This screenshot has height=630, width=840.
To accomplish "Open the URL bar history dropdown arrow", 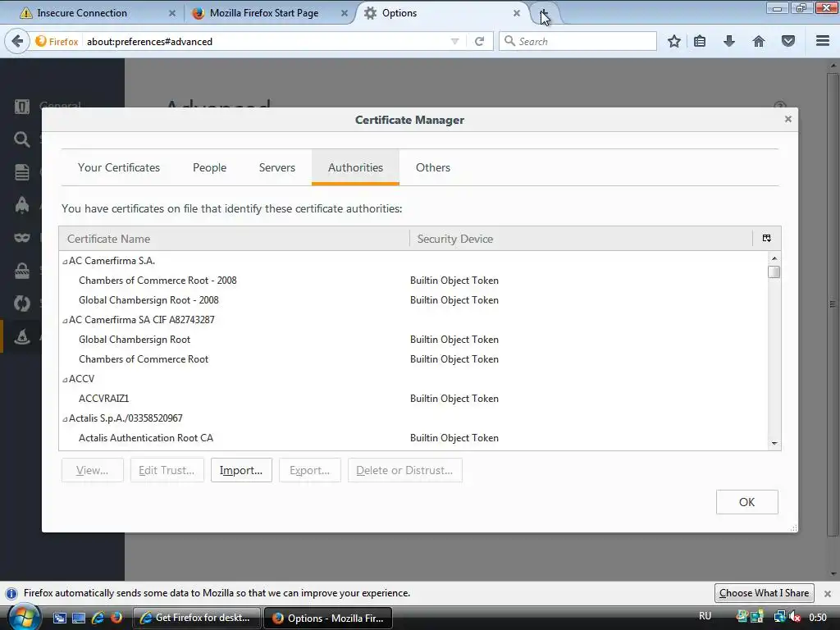I will tap(454, 41).
